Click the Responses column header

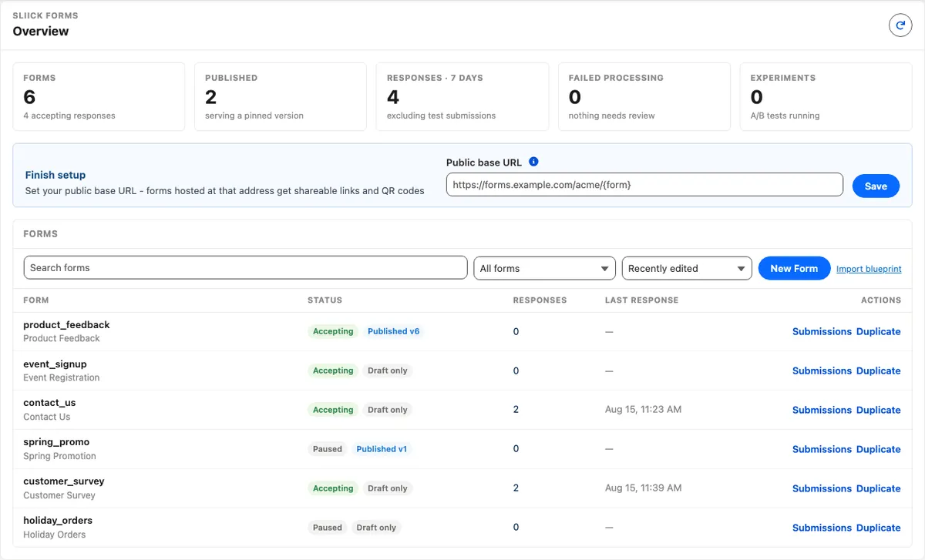540,300
